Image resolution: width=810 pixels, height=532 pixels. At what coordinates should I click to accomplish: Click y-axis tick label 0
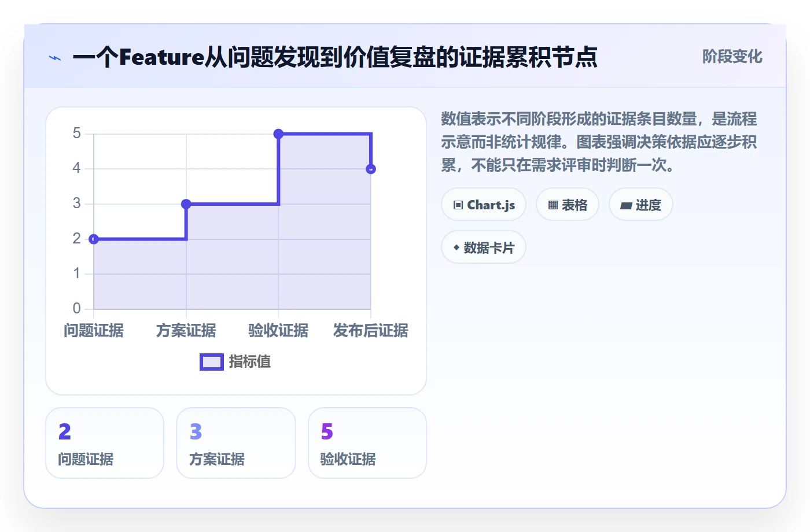(76, 308)
